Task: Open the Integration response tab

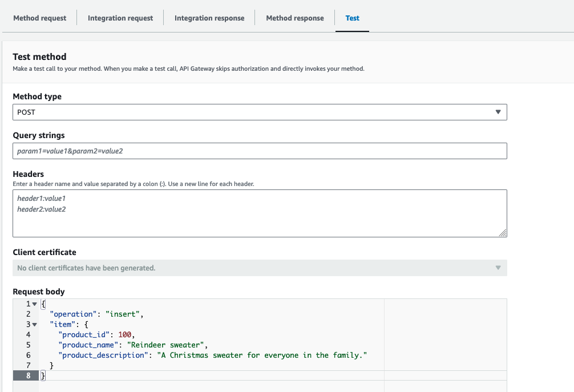Action: click(209, 18)
